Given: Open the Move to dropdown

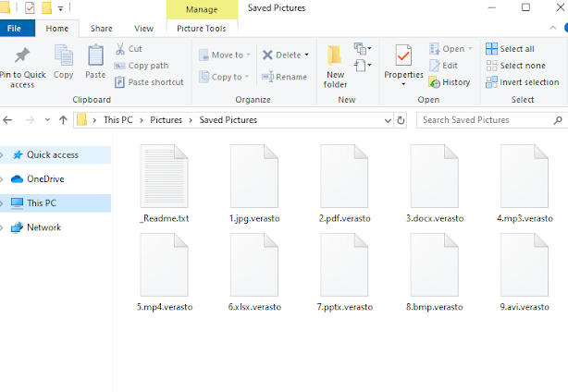Looking at the screenshot, I should [223, 55].
